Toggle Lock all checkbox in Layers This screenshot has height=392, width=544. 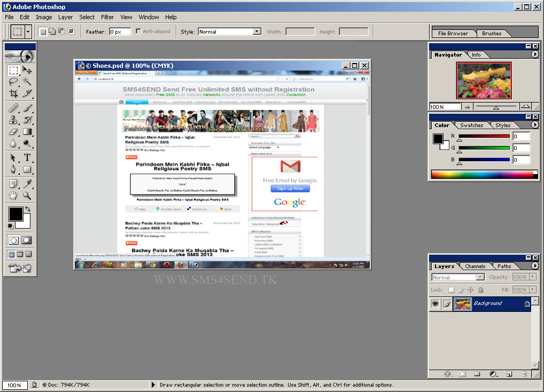[x=480, y=290]
